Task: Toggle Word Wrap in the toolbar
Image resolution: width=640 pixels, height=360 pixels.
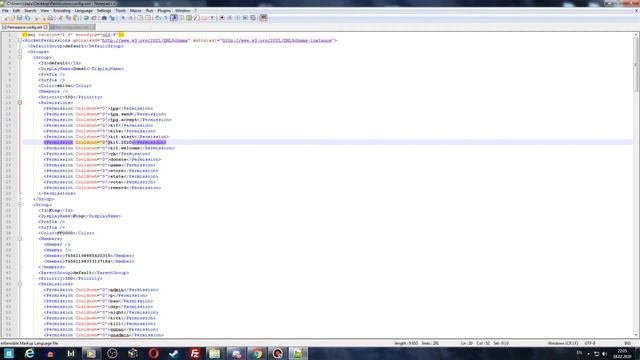Action: point(158,18)
